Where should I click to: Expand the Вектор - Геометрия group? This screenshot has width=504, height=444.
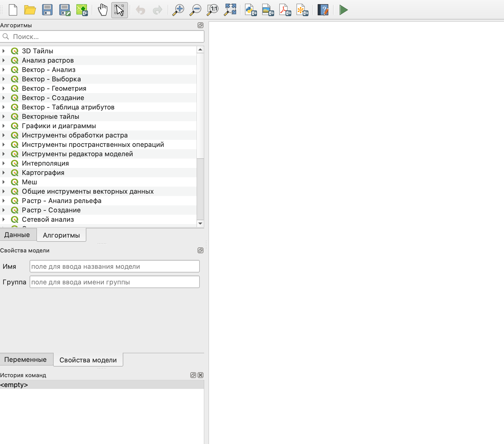tap(4, 88)
